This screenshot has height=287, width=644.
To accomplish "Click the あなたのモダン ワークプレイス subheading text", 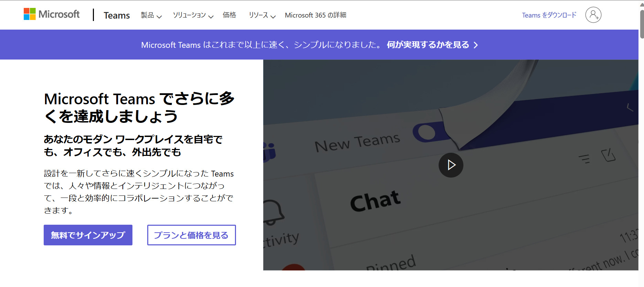I will [x=133, y=146].
